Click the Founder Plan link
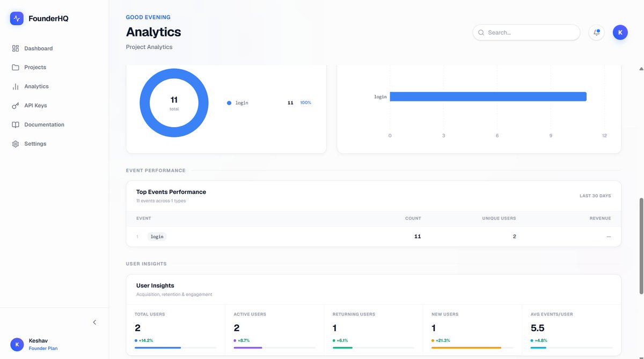Image resolution: width=644 pixels, height=359 pixels. 43,348
